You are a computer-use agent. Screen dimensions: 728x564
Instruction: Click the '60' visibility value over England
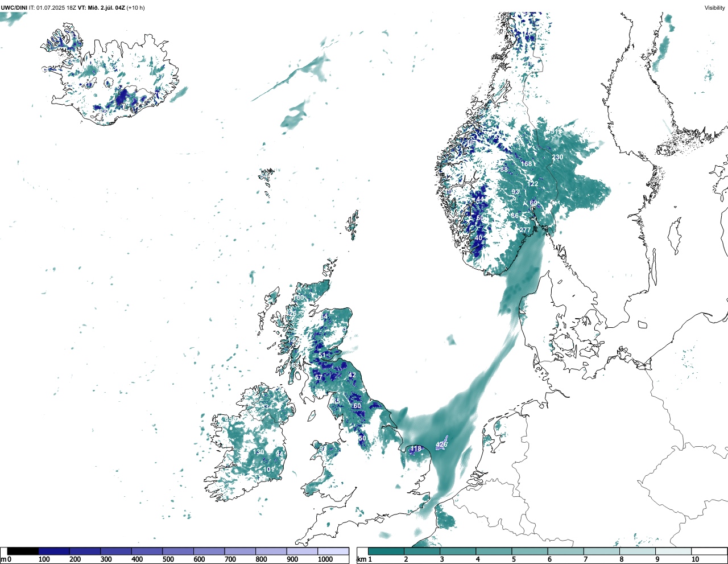357,406
